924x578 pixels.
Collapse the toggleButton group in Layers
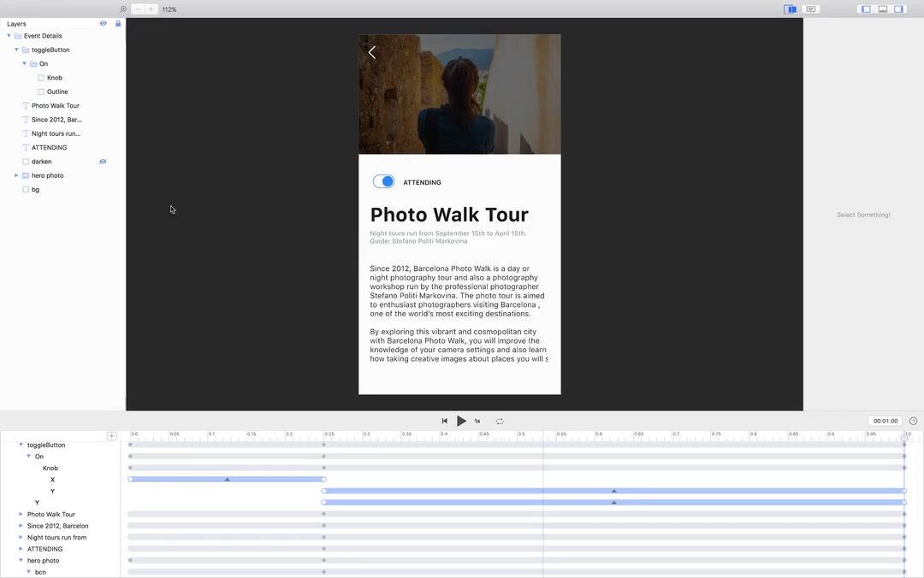tap(16, 50)
